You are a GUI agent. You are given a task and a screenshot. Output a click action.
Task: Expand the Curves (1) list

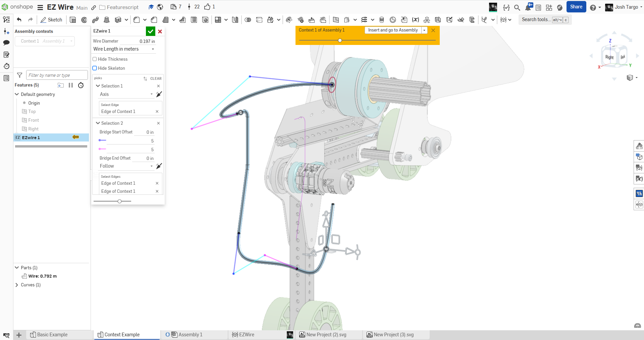pyautogui.click(x=17, y=285)
